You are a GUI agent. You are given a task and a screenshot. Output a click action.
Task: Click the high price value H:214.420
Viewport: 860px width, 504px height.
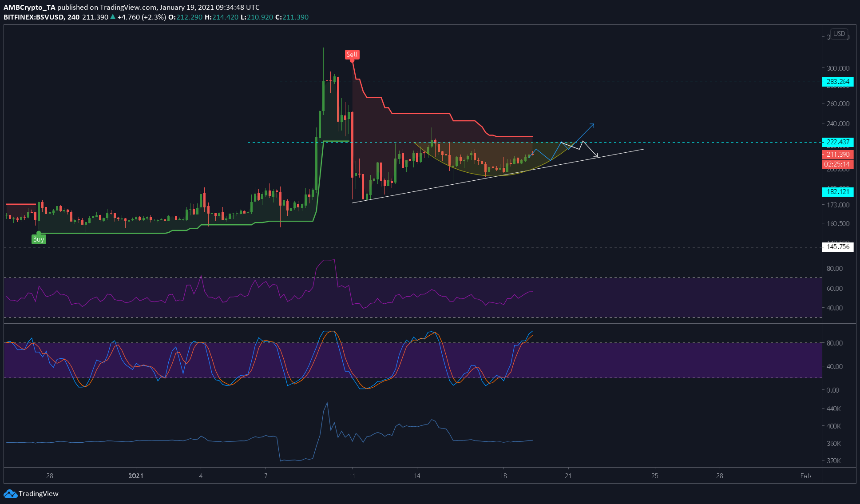(221, 17)
